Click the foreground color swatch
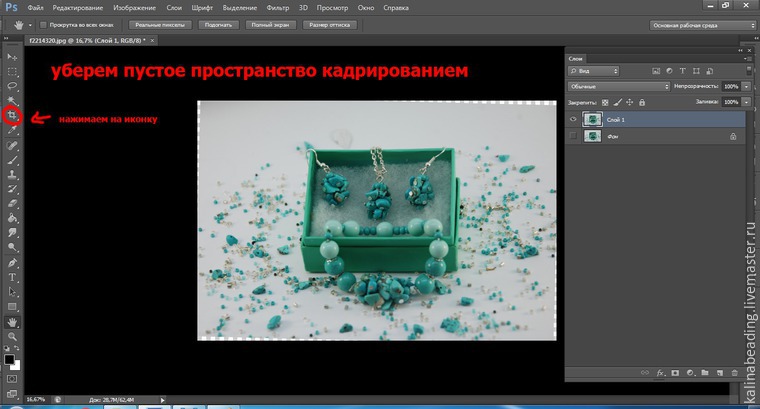This screenshot has height=409, width=760. pyautogui.click(x=9, y=360)
